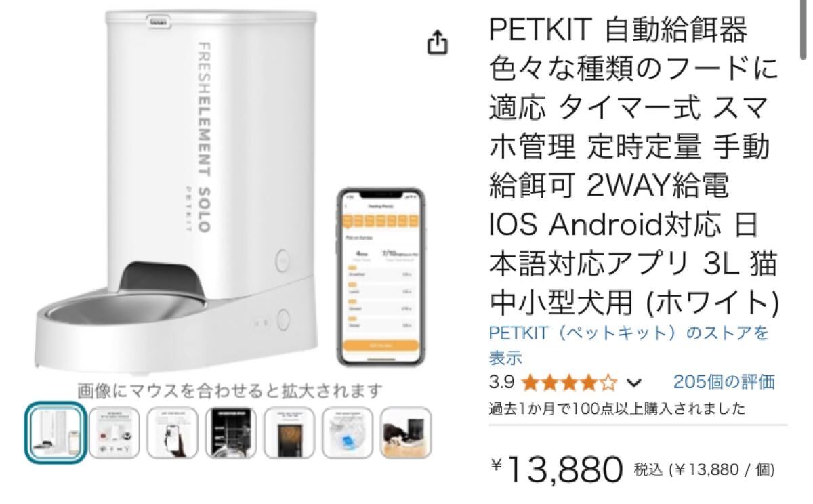The height and width of the screenshot is (504, 813).
Task: Open the 205個の評価 reviews link
Action: (x=724, y=382)
